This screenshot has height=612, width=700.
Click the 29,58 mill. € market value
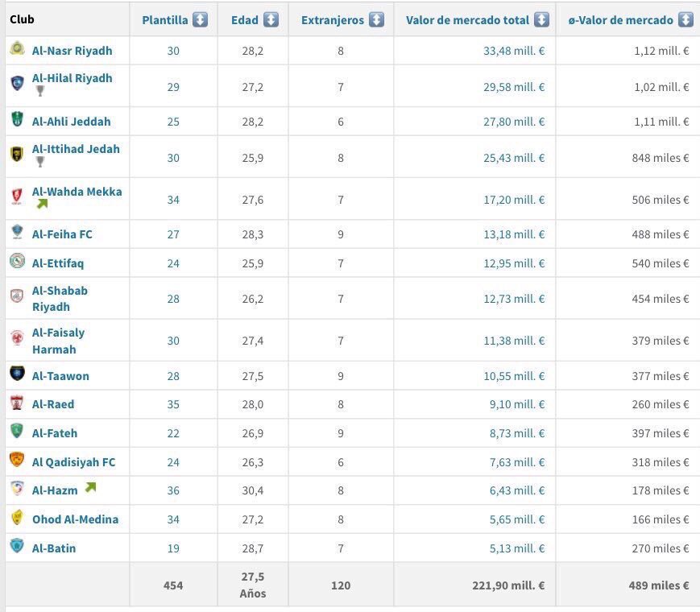514,87
